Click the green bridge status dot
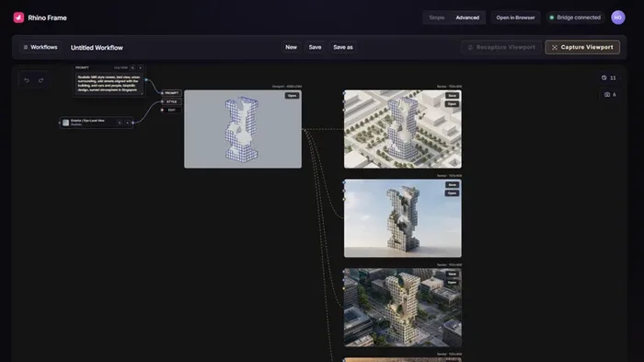644x362 pixels. tap(552, 18)
